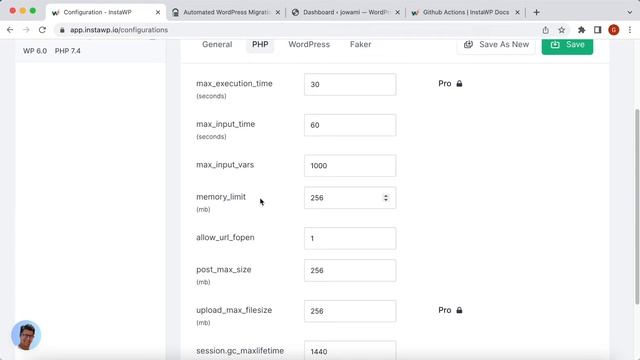The height and width of the screenshot is (360, 640).
Task: Click the upload_max_filesize input field
Action: pyautogui.click(x=350, y=311)
